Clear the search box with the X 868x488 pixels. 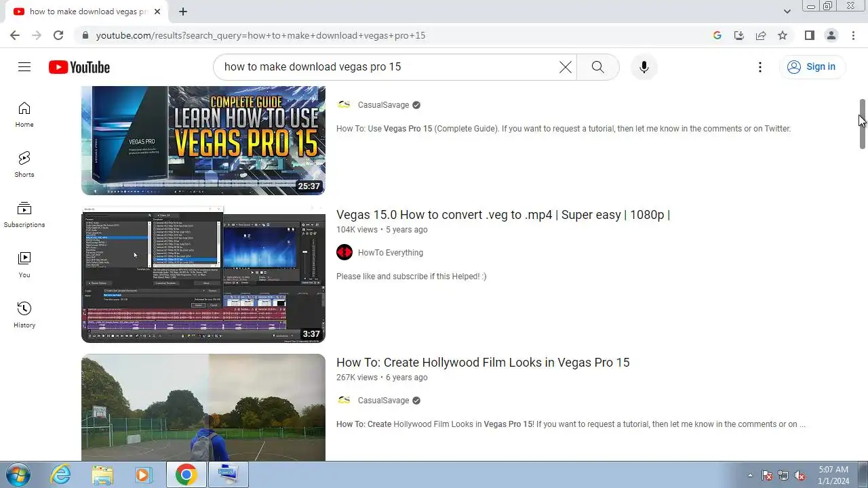565,67
